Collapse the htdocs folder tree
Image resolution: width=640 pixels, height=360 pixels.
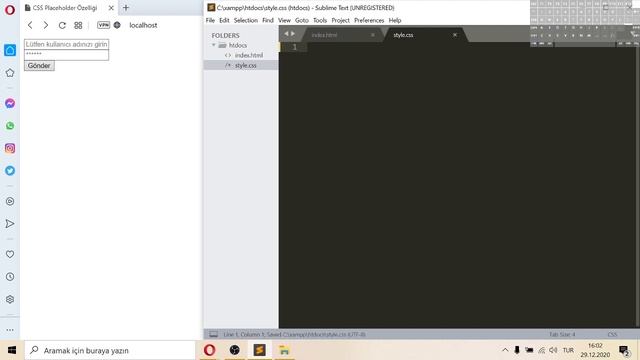(214, 45)
